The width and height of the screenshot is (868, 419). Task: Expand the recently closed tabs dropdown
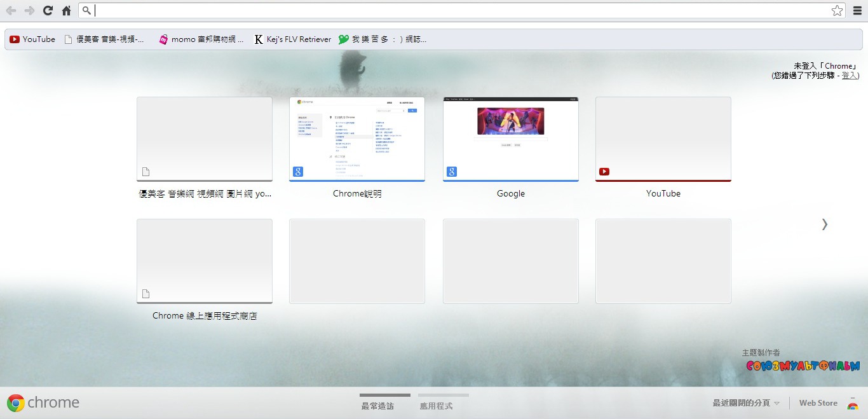[x=746, y=403]
